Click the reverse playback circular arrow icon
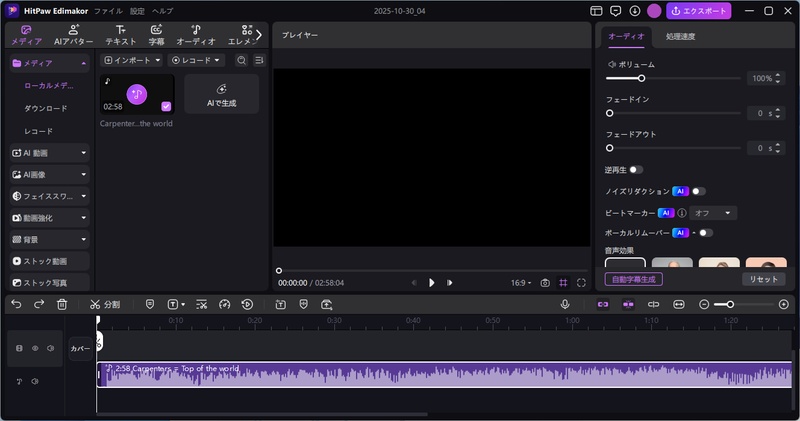Image resolution: width=800 pixels, height=421 pixels. (x=247, y=305)
